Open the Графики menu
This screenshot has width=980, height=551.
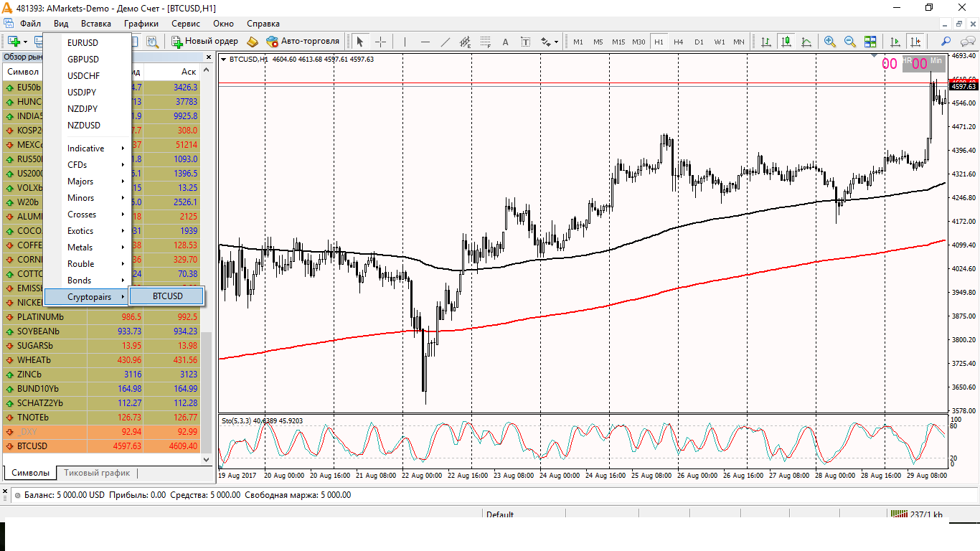pos(141,24)
